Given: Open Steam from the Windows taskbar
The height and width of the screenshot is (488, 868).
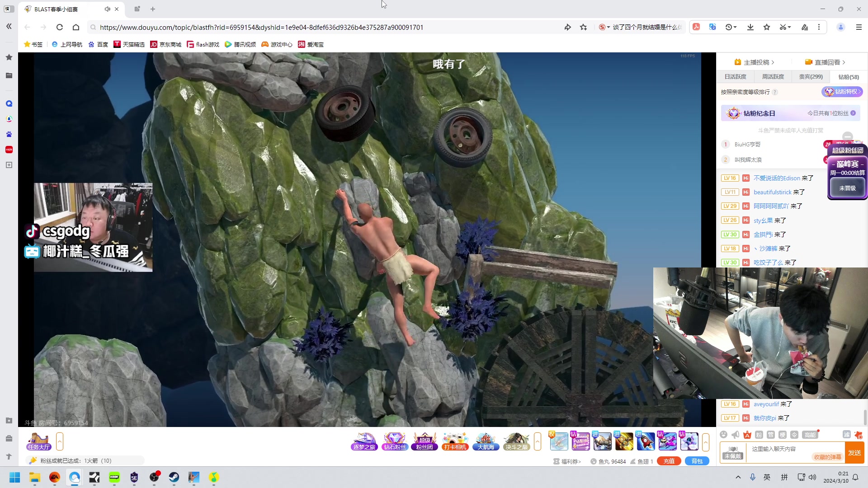Looking at the screenshot, I should coord(174,477).
